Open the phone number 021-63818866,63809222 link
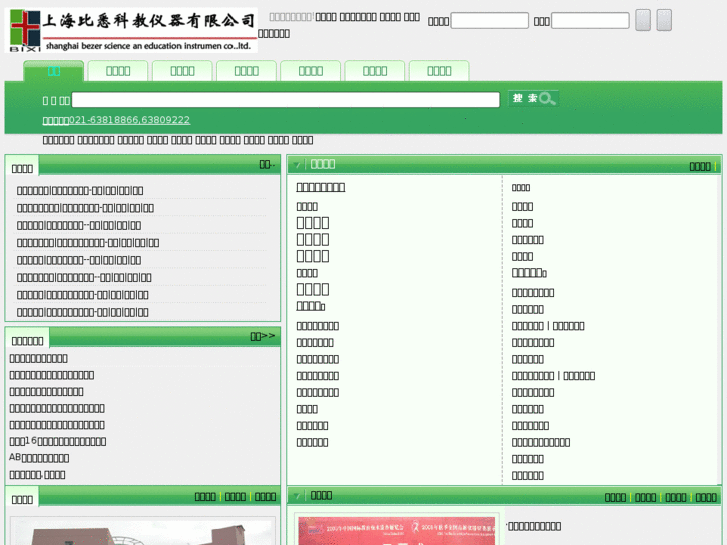The height and width of the screenshot is (545, 727). tap(116, 120)
